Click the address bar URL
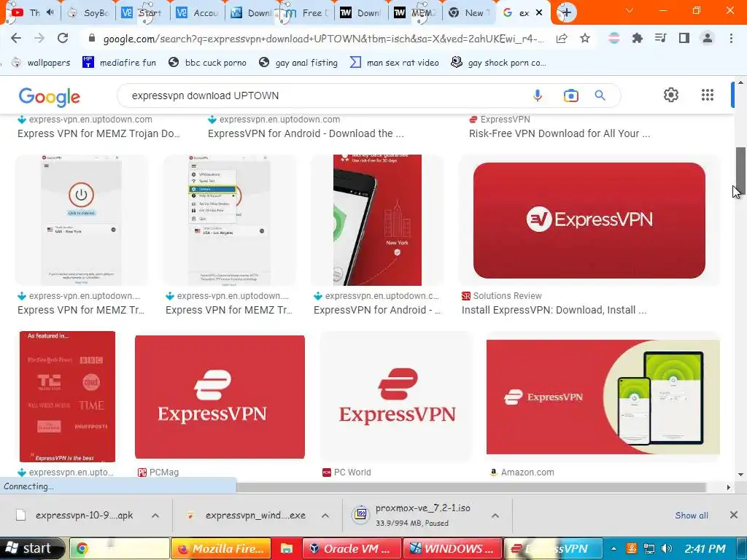Screen dimensions: 747x560 click(x=323, y=39)
